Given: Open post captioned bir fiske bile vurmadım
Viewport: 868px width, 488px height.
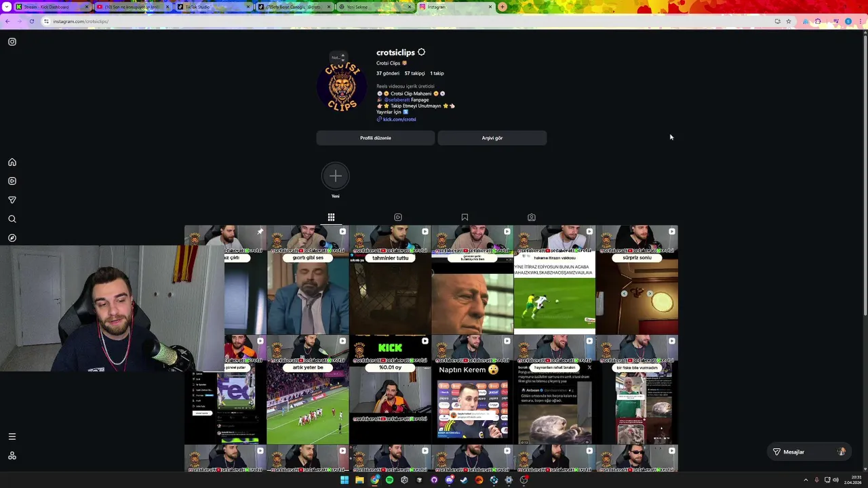Looking at the screenshot, I should (637, 390).
